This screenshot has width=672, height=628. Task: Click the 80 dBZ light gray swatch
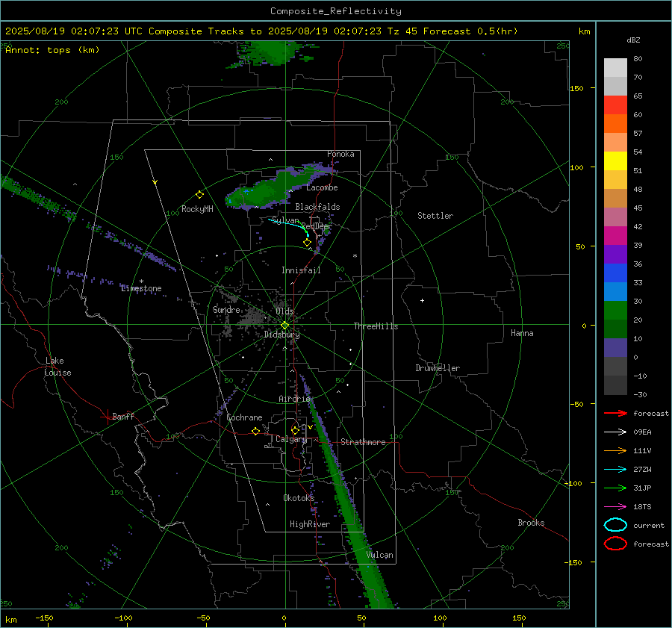click(615, 68)
